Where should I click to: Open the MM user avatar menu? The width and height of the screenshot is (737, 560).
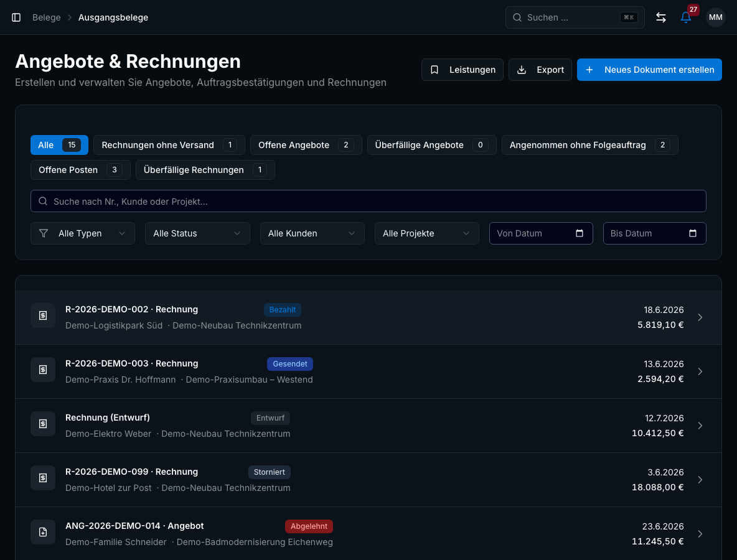click(715, 17)
